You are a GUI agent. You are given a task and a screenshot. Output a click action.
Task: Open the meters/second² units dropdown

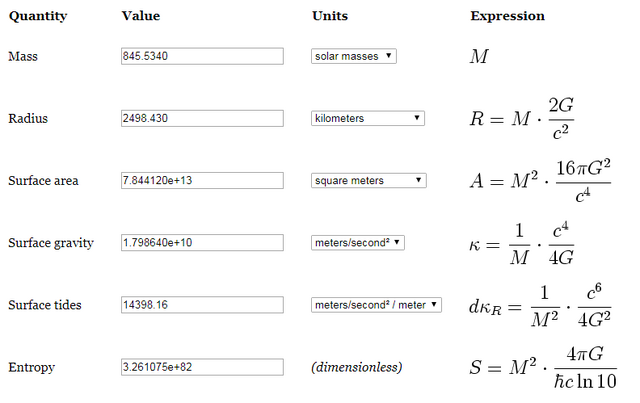[x=358, y=243]
